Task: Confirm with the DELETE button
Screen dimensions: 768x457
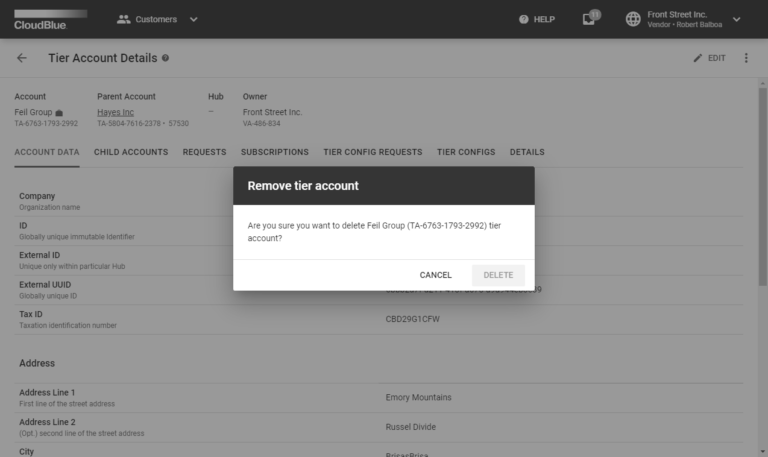Action: coord(498,275)
